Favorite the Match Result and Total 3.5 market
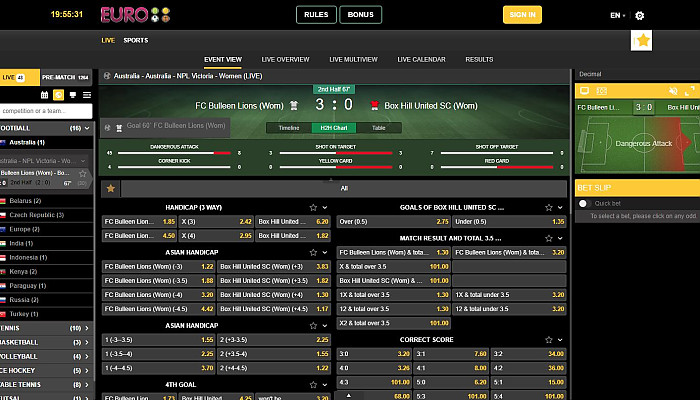 coord(549,238)
